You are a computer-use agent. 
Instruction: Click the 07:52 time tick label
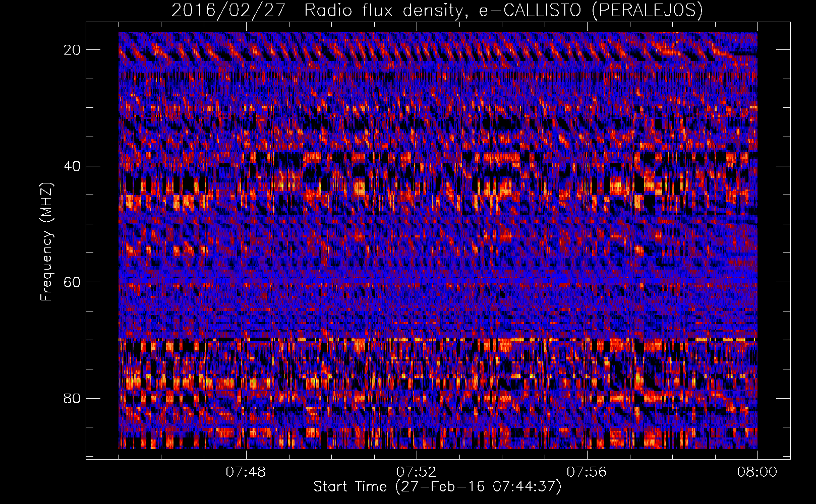pos(416,472)
